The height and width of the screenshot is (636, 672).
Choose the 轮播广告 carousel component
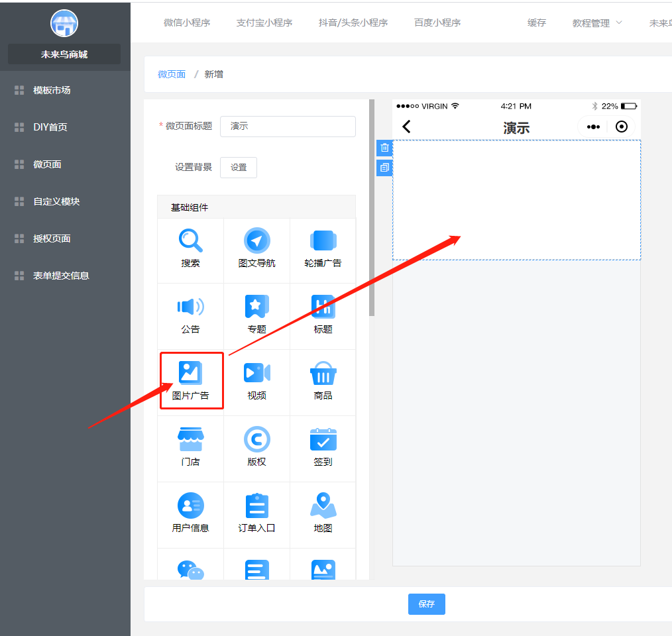[x=323, y=248]
